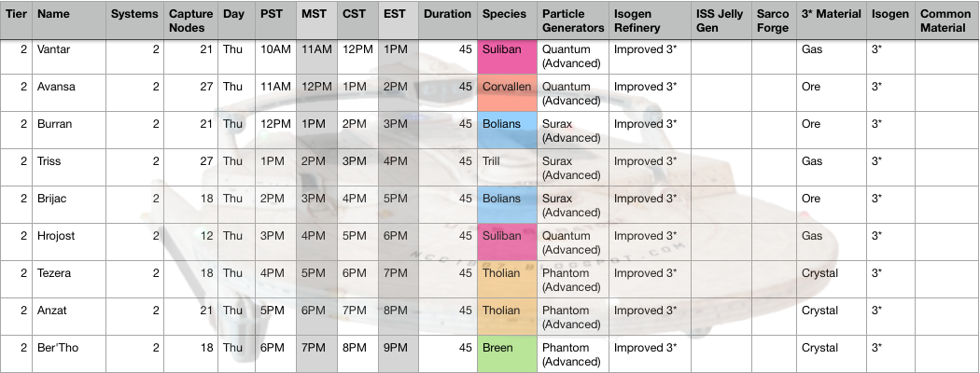Select the Species column header

point(504,15)
